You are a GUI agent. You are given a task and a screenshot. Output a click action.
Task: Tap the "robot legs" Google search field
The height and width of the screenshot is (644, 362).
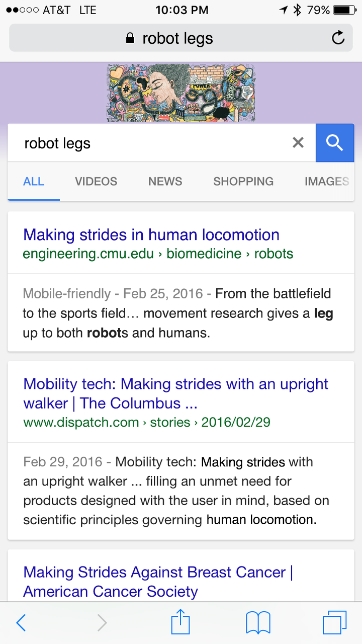151,143
